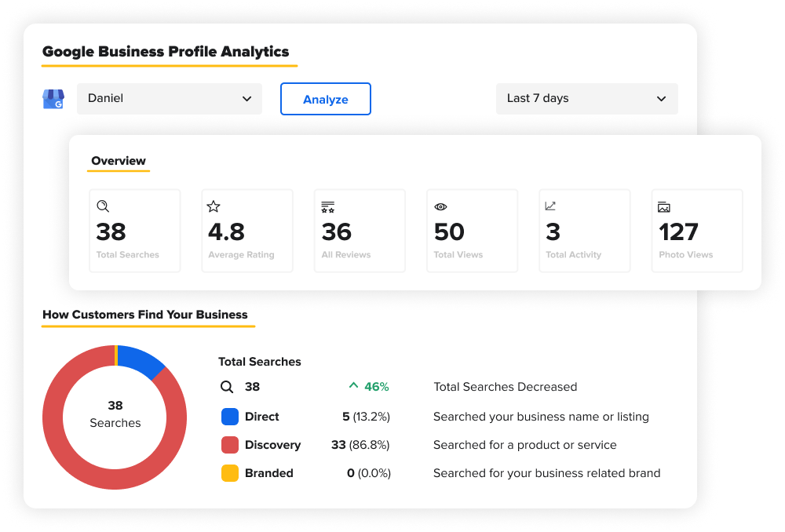785x532 pixels.
Task: Click the 127 Photo Views value
Action: tap(678, 231)
